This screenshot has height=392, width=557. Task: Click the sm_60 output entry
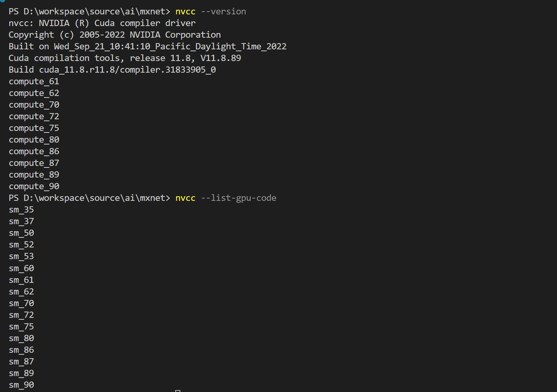click(21, 268)
